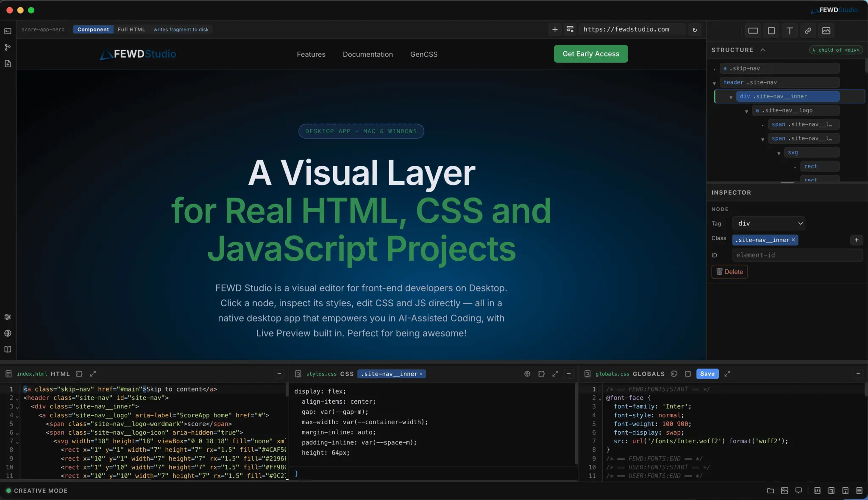This screenshot has height=500, width=868.
Task: Insert a wide rectangle container element
Action: pyautogui.click(x=753, y=31)
